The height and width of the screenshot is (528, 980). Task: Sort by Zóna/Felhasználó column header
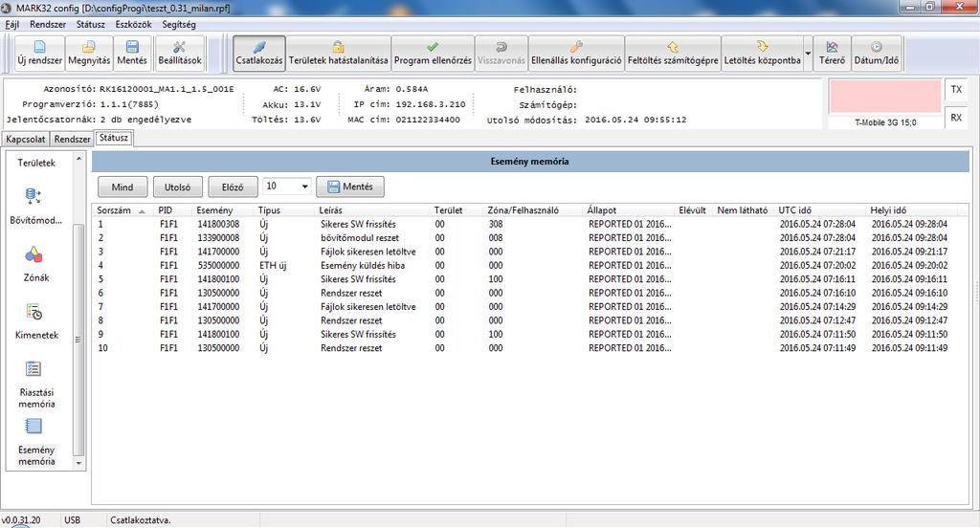click(x=532, y=210)
